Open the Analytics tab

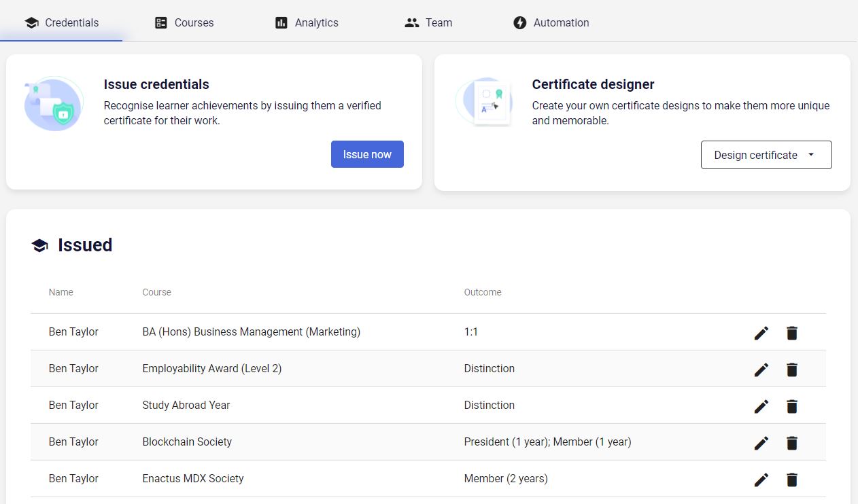(307, 23)
